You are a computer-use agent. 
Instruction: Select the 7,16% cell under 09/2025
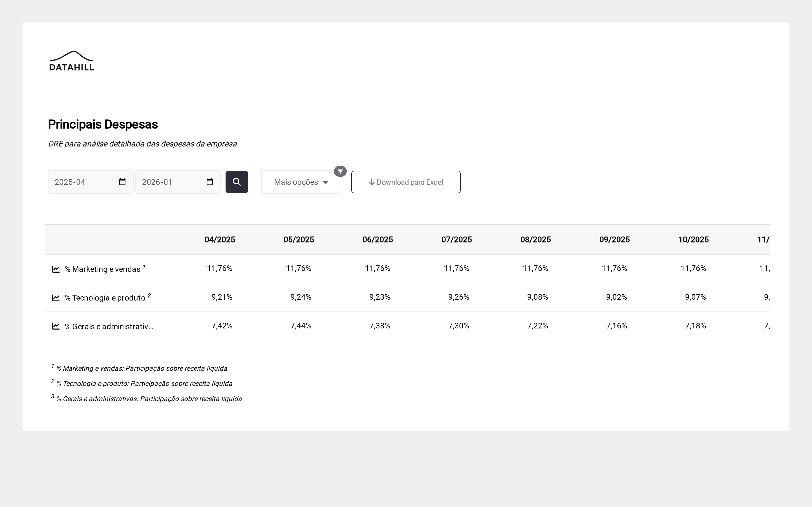coord(616,326)
